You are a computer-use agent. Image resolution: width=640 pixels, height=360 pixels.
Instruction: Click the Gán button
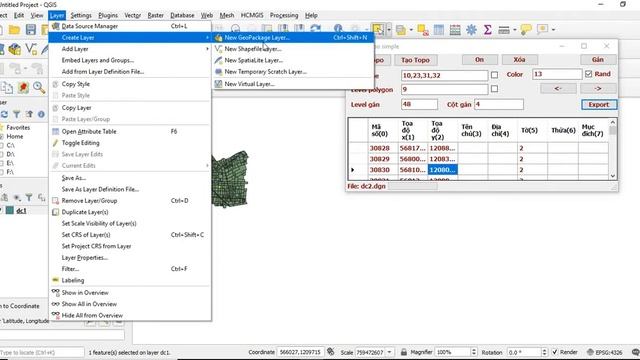click(598, 60)
